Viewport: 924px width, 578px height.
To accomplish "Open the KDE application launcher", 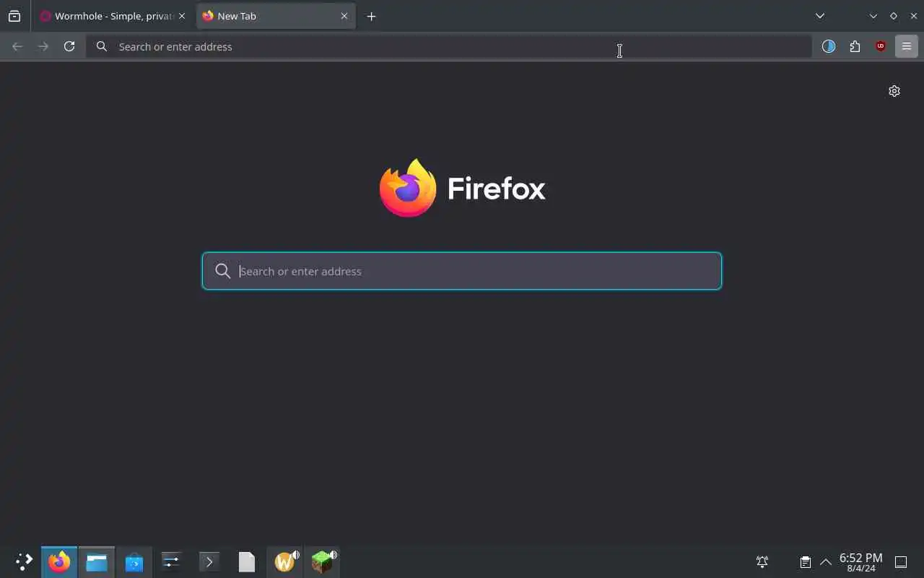I will pyautogui.click(x=24, y=561).
